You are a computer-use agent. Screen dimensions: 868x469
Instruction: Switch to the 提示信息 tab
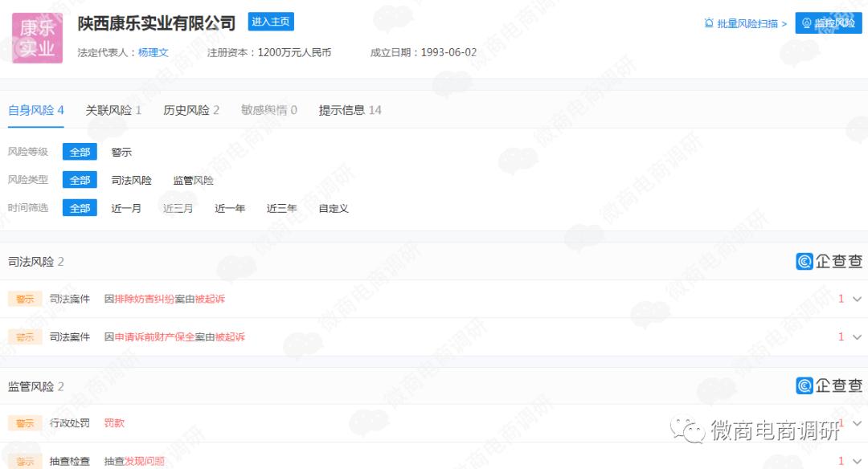click(350, 110)
